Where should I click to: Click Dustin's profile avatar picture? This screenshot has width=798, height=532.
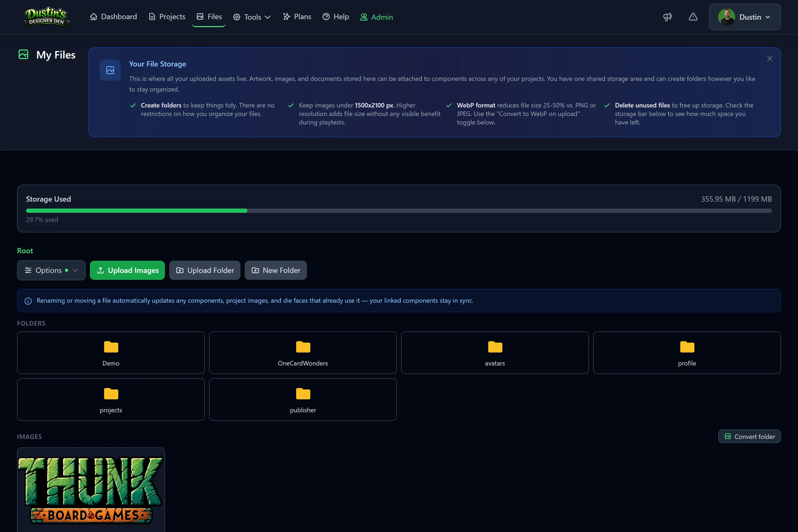726,17
